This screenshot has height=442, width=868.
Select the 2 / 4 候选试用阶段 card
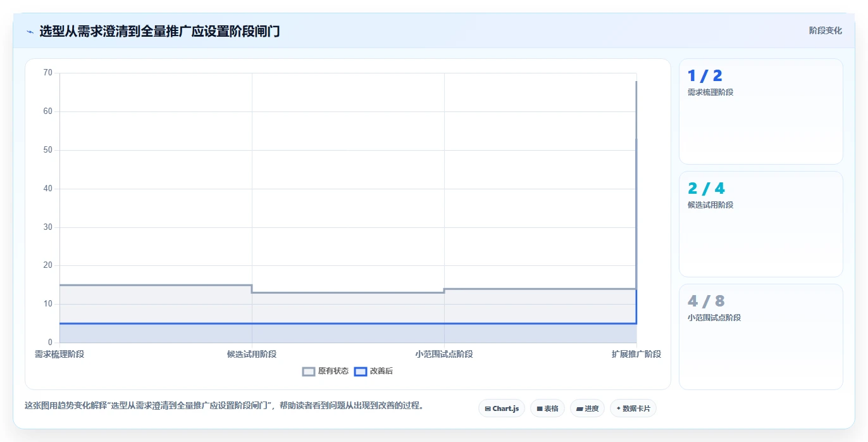pos(760,224)
